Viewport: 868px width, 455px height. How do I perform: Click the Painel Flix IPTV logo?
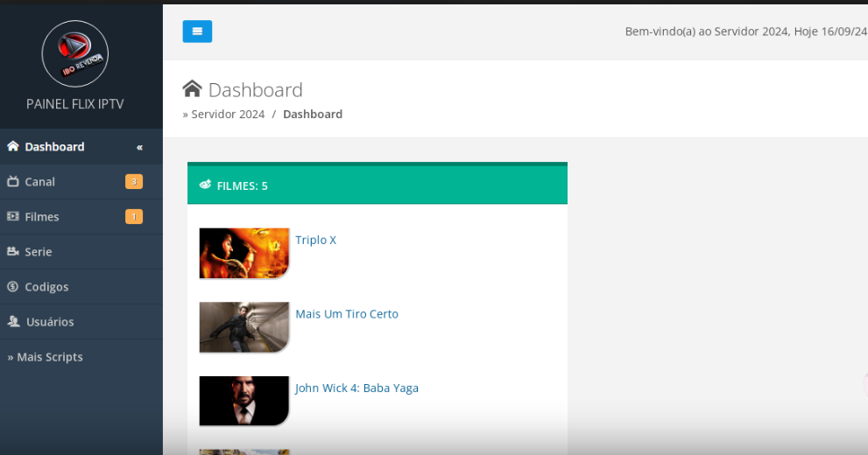pos(75,54)
